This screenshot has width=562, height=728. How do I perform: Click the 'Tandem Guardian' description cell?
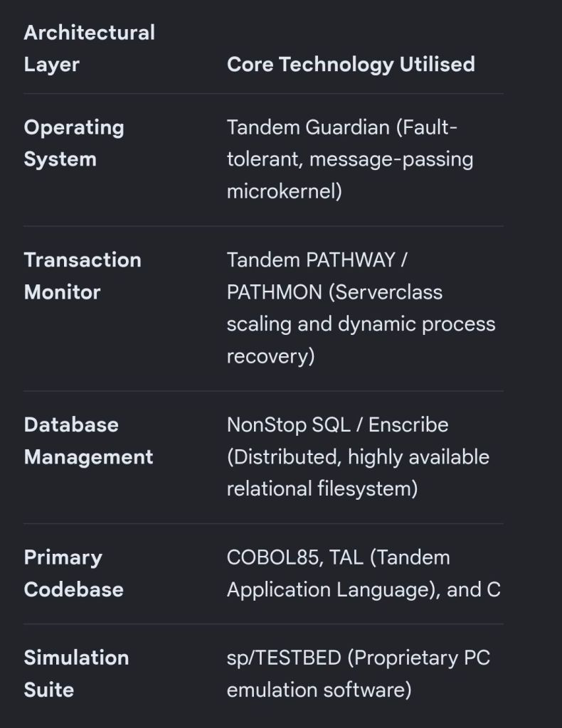pyautogui.click(x=350, y=159)
